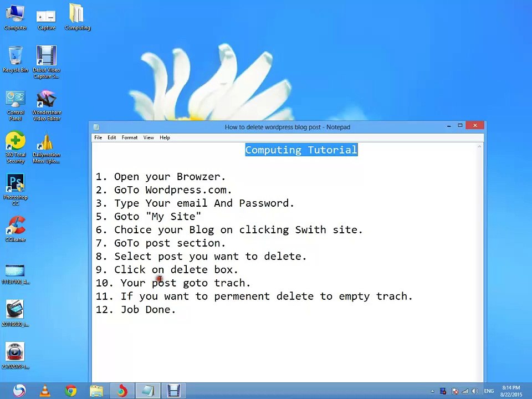Click line '10. Your post goto trach.'
The width and height of the screenshot is (532, 399).
173,283
